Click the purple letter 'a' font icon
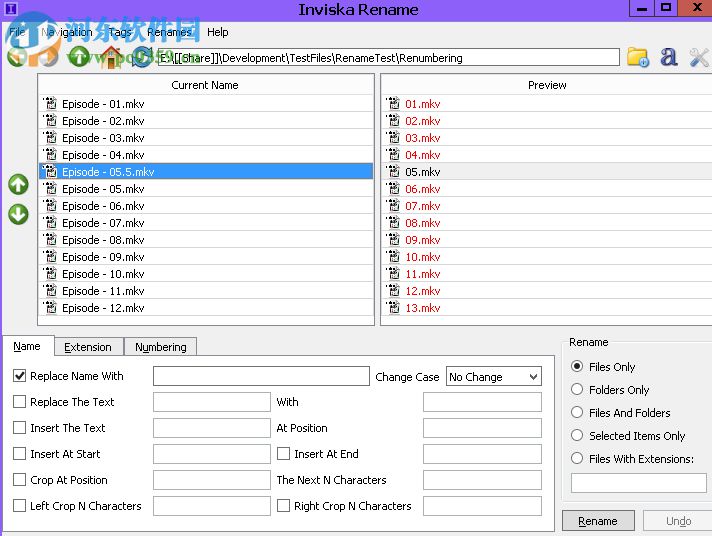The width and height of the screenshot is (712, 536). coord(669,57)
